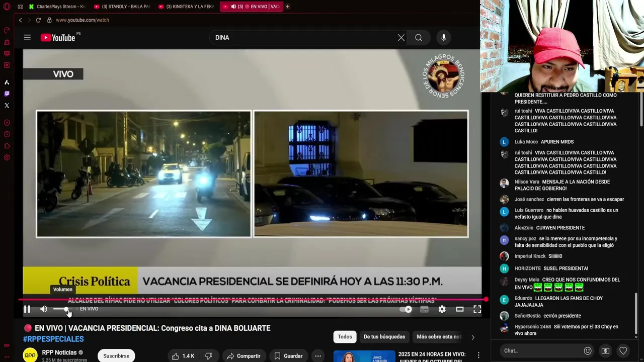The height and width of the screenshot is (362, 644).
Task: Dislike the video
Action: click(209, 356)
